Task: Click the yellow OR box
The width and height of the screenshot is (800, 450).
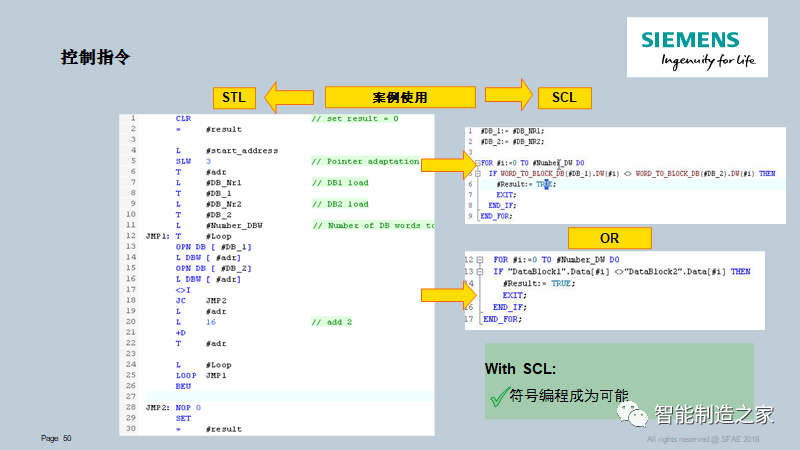Action: pyautogui.click(x=609, y=238)
